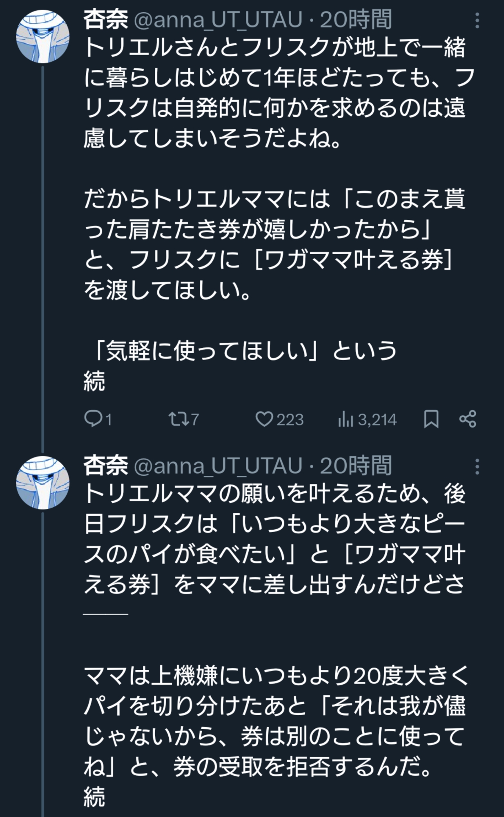Click @anna_UT_UTAU handle on first tweet

(x=218, y=20)
